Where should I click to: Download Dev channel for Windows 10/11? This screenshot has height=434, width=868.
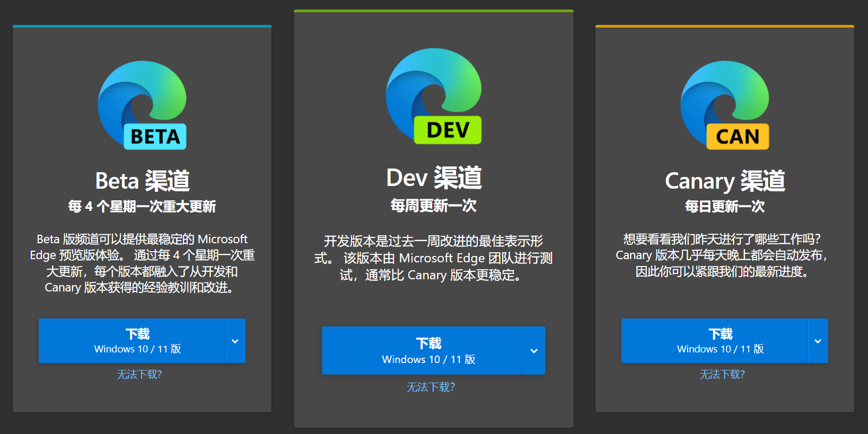pyautogui.click(x=423, y=351)
